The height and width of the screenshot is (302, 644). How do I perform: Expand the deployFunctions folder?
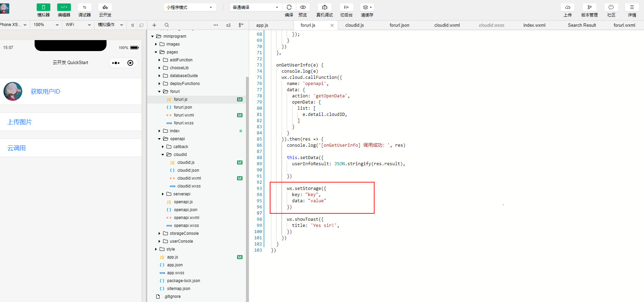tap(159, 84)
